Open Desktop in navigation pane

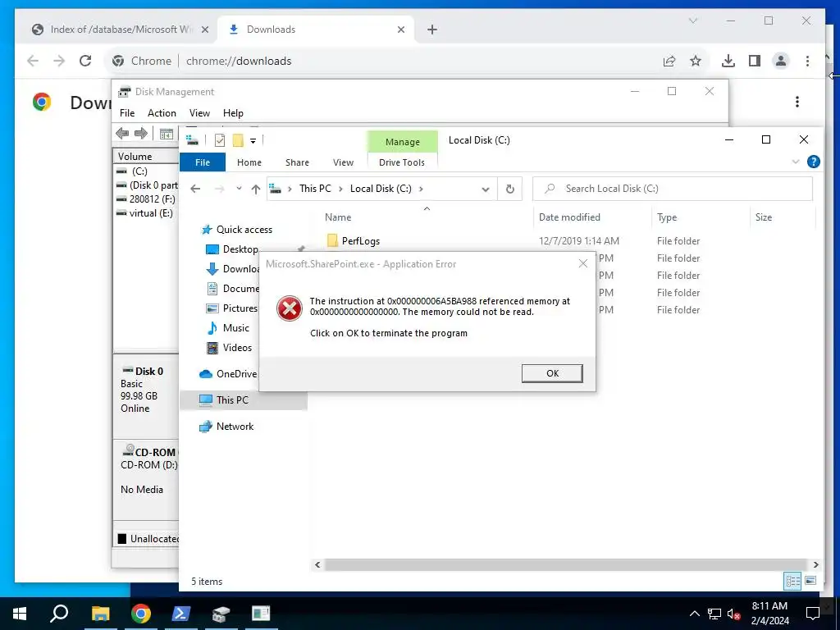click(x=240, y=249)
